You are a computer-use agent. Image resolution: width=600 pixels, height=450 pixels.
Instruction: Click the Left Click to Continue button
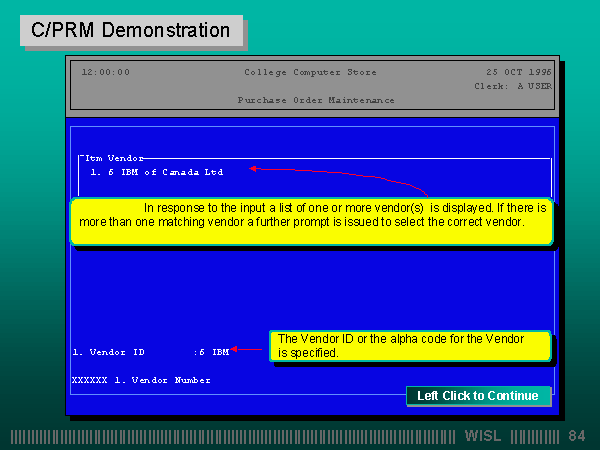pyautogui.click(x=478, y=396)
